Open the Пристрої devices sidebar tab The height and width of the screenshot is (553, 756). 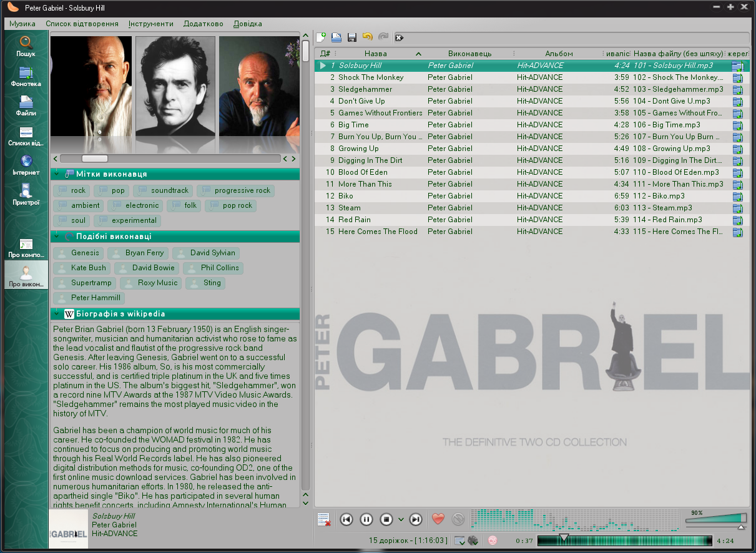tap(26, 195)
